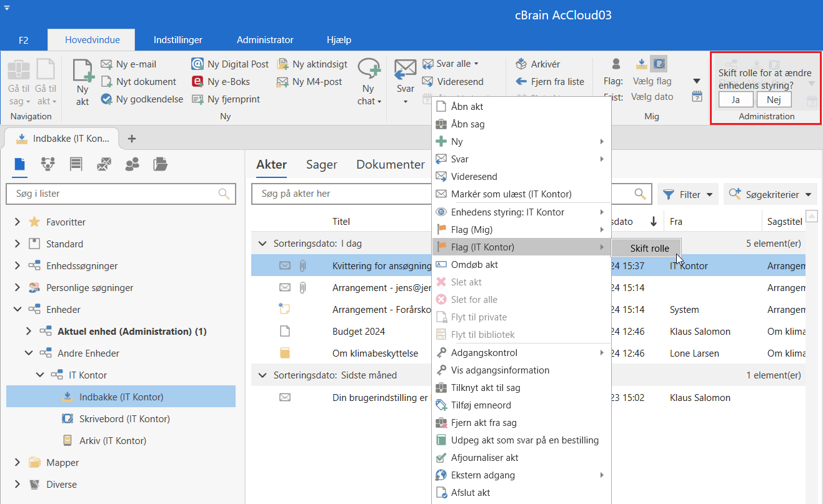Open the Filter dropdown

687,195
